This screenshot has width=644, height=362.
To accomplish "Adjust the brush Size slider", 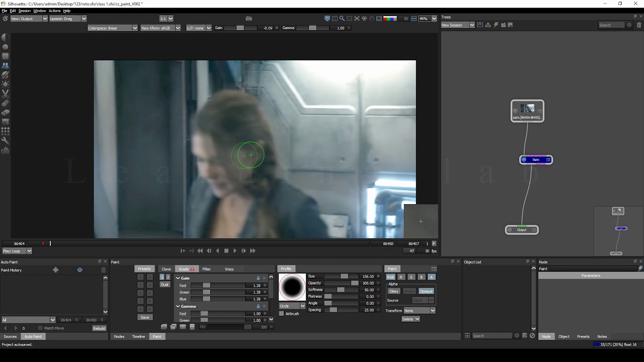I will (341, 277).
